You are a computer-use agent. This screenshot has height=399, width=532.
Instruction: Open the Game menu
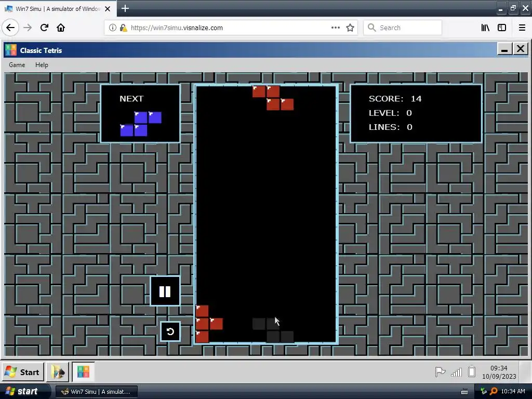click(x=17, y=65)
